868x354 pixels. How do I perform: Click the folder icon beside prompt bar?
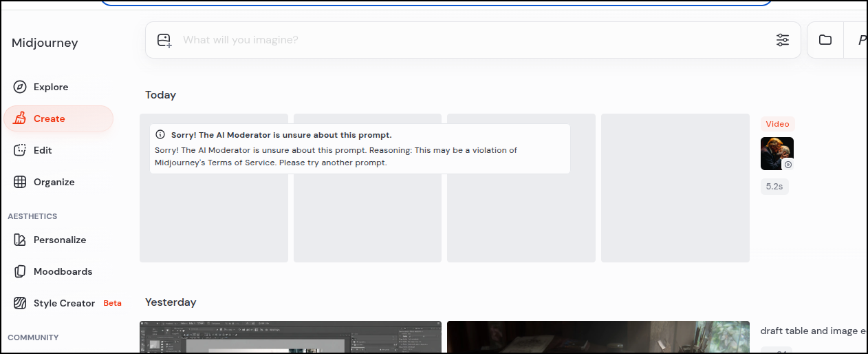825,40
